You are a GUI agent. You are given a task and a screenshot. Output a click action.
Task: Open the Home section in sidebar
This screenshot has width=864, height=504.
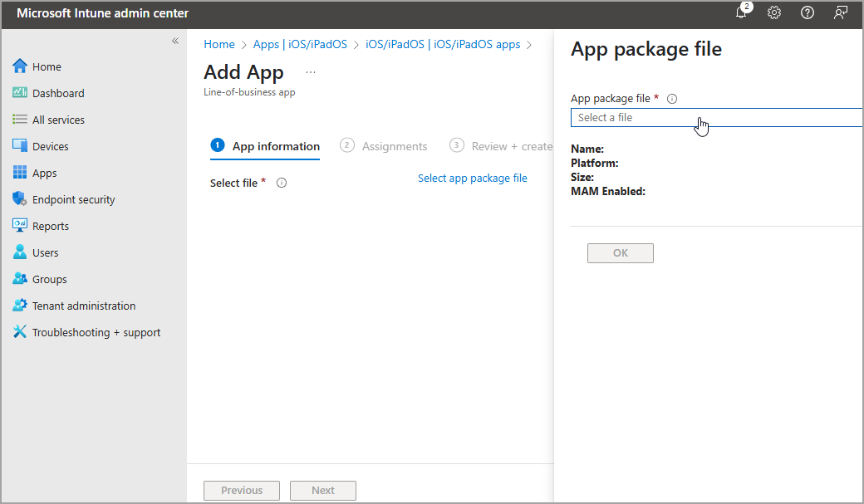pyautogui.click(x=47, y=66)
